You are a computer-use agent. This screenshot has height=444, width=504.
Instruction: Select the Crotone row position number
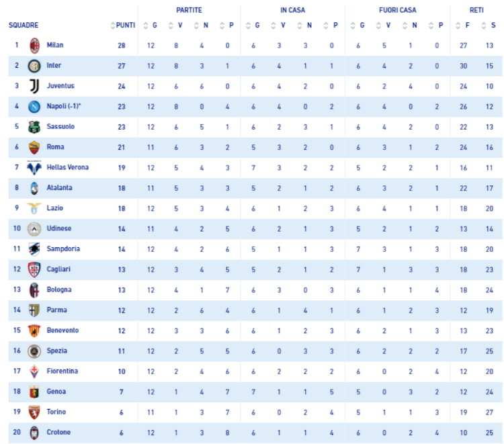pos(17,432)
